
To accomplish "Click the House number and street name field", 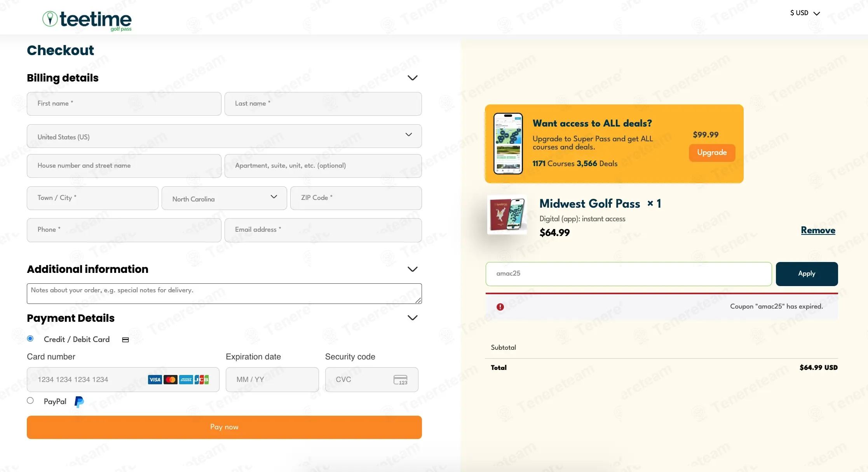I will point(124,166).
